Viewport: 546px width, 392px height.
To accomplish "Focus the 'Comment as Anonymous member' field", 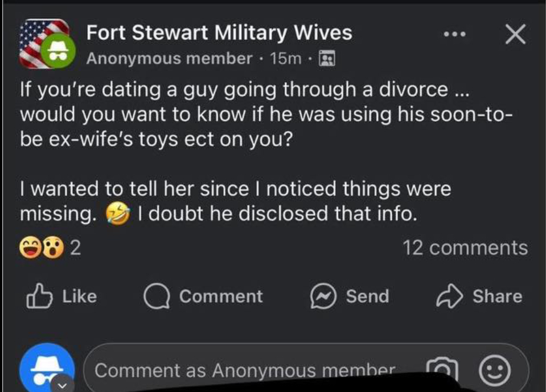I will tap(245, 370).
